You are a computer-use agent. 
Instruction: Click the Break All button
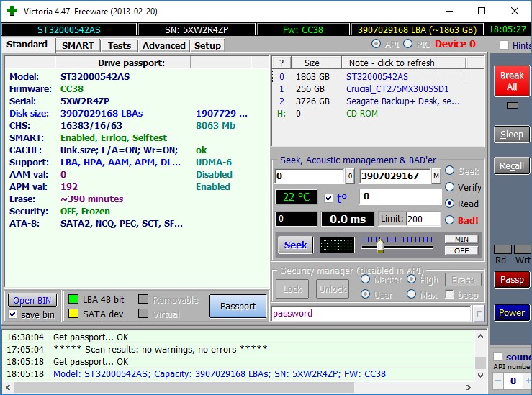(512, 81)
